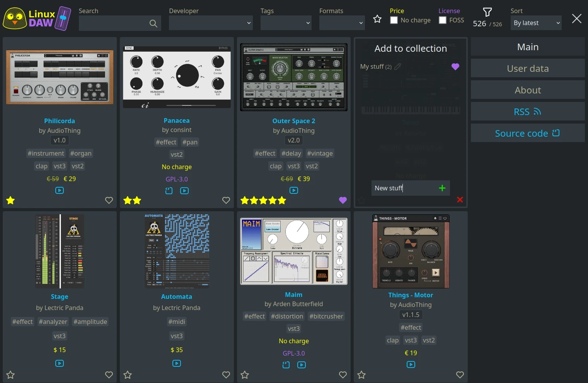Play Philicorda video icon
Image resolution: width=588 pixels, height=383 pixels.
coord(60,190)
